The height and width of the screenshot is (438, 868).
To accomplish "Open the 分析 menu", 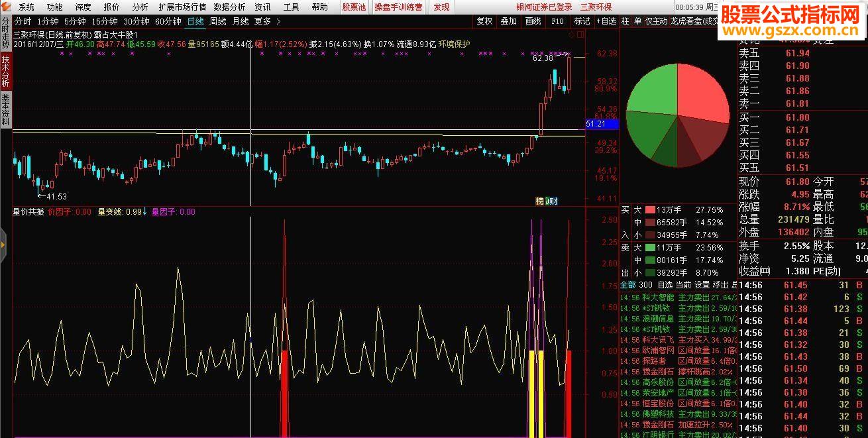I will [140, 7].
